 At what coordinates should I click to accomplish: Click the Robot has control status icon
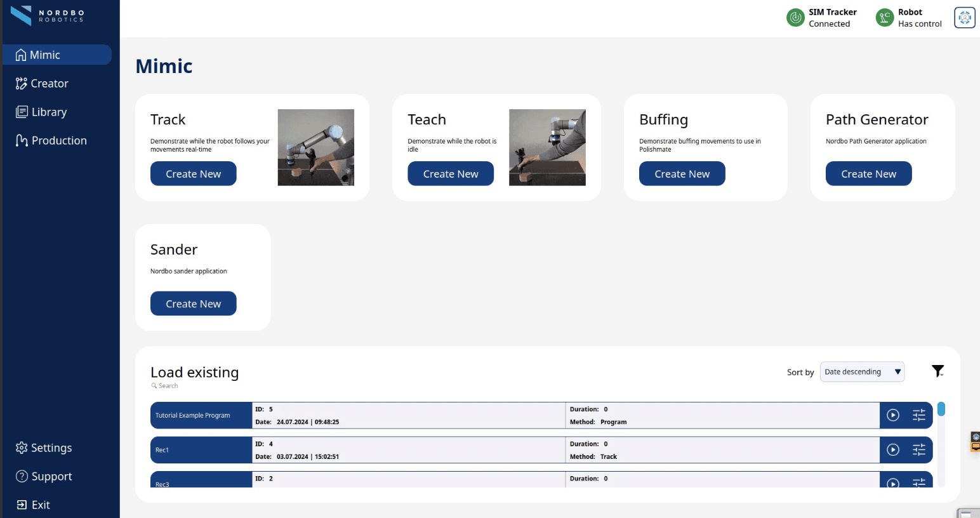point(885,18)
